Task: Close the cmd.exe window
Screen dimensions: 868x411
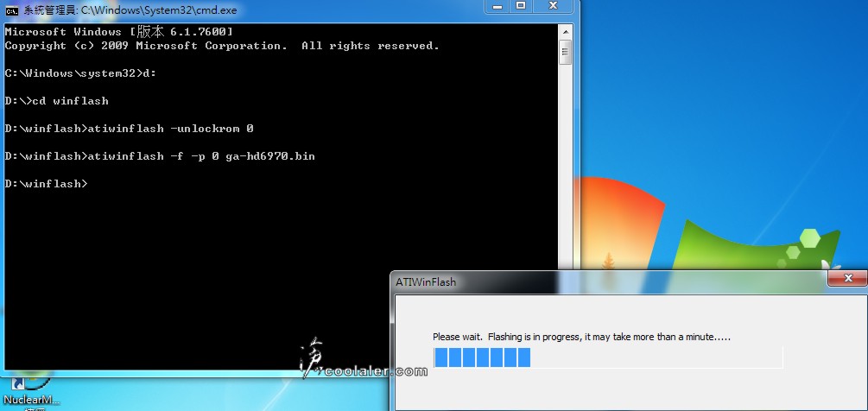Action: pos(553,6)
